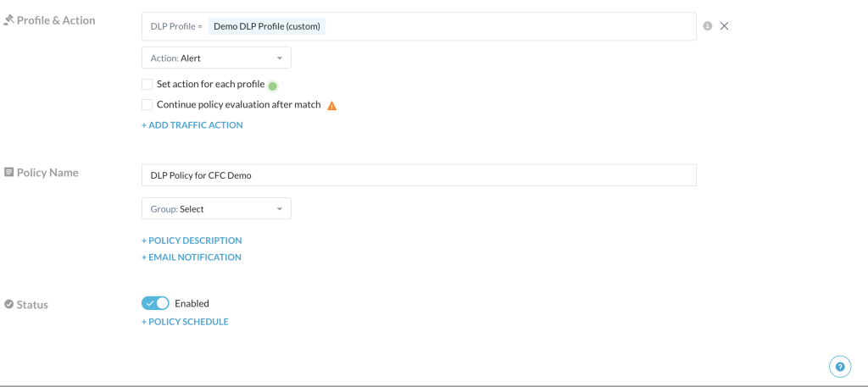Image resolution: width=868 pixels, height=387 pixels.
Task: Remove the DLP profile with the X icon
Action: [x=724, y=26]
